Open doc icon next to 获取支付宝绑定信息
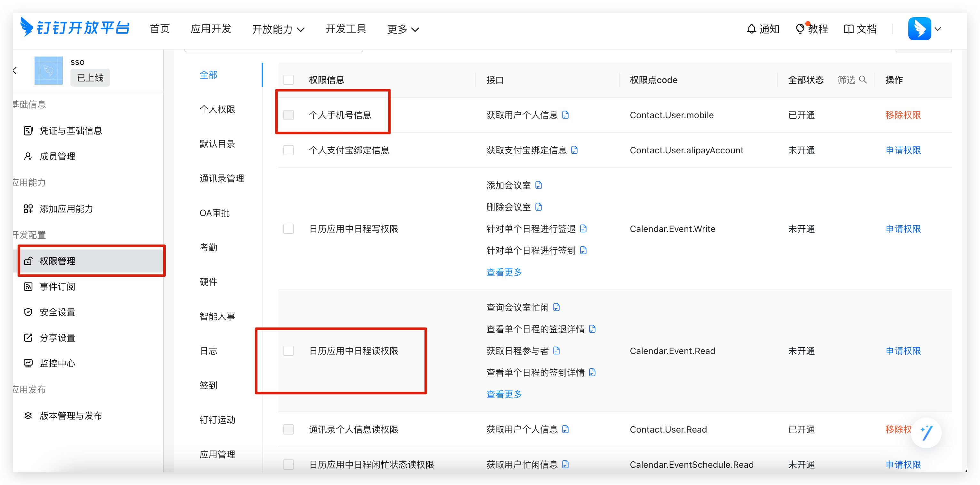The image size is (980, 485). click(574, 150)
